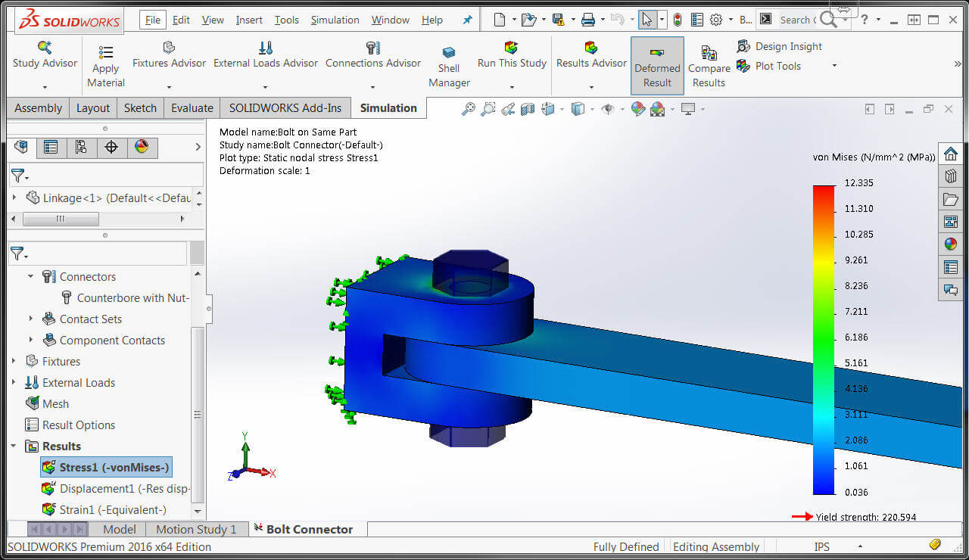The image size is (969, 560).
Task: Click the von Mises color legend bar
Action: click(x=823, y=340)
